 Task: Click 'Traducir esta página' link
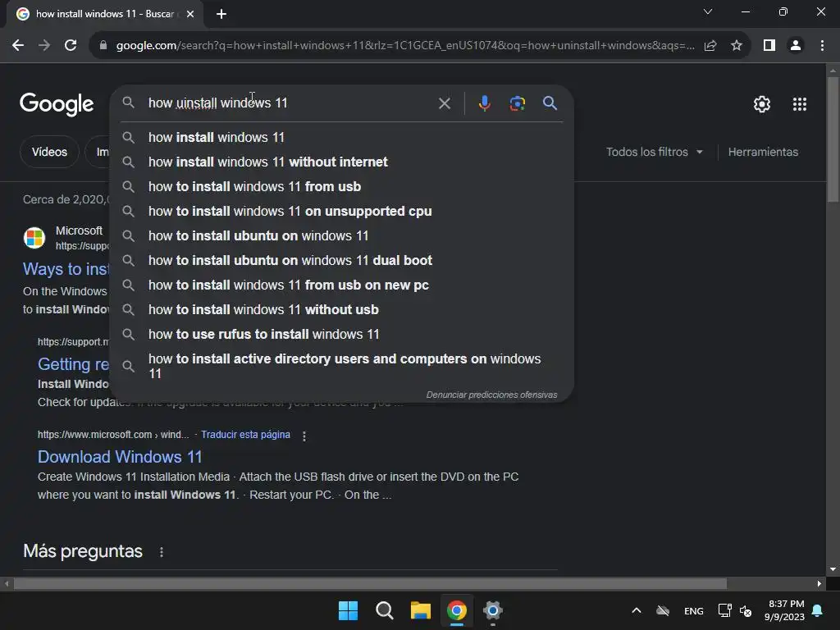245,435
